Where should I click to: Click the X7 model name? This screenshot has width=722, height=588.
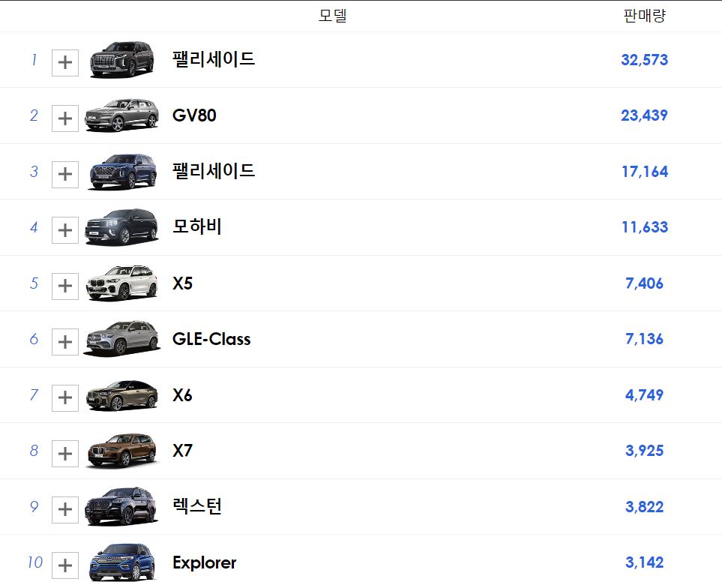click(182, 450)
